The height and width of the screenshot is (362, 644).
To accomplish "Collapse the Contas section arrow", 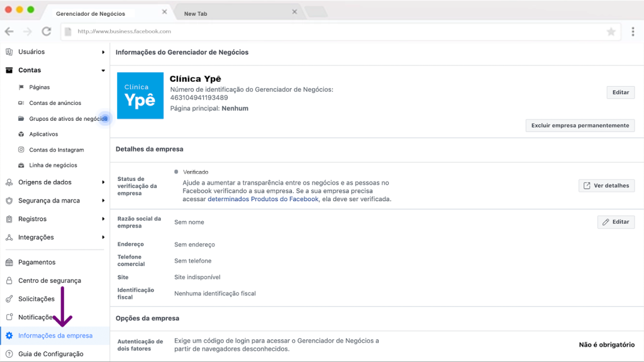I will 103,70.
